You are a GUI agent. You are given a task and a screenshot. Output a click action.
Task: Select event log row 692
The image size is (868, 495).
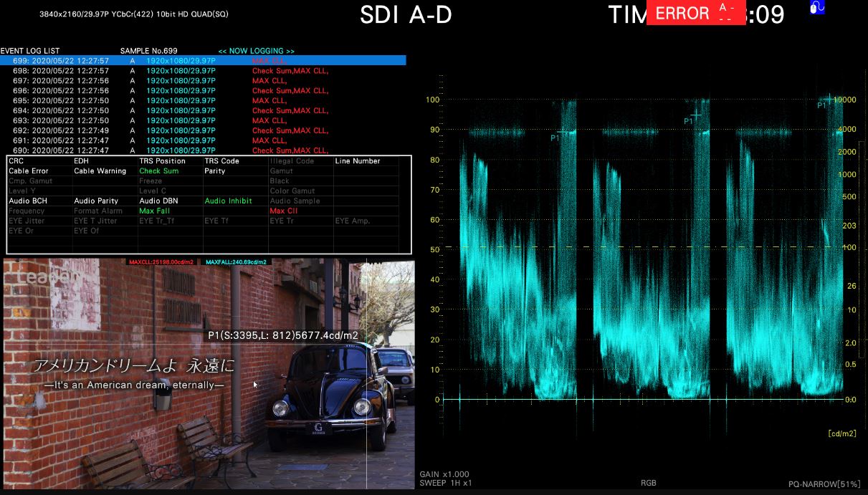pos(203,131)
